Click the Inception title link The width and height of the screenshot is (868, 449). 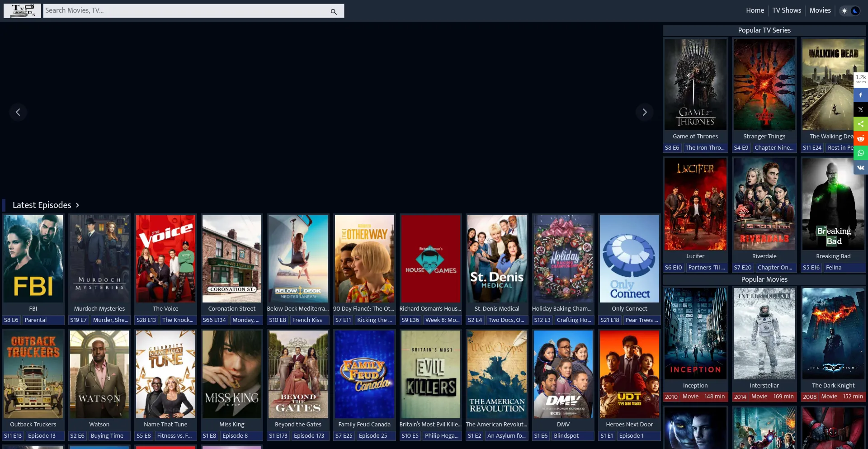(x=695, y=386)
